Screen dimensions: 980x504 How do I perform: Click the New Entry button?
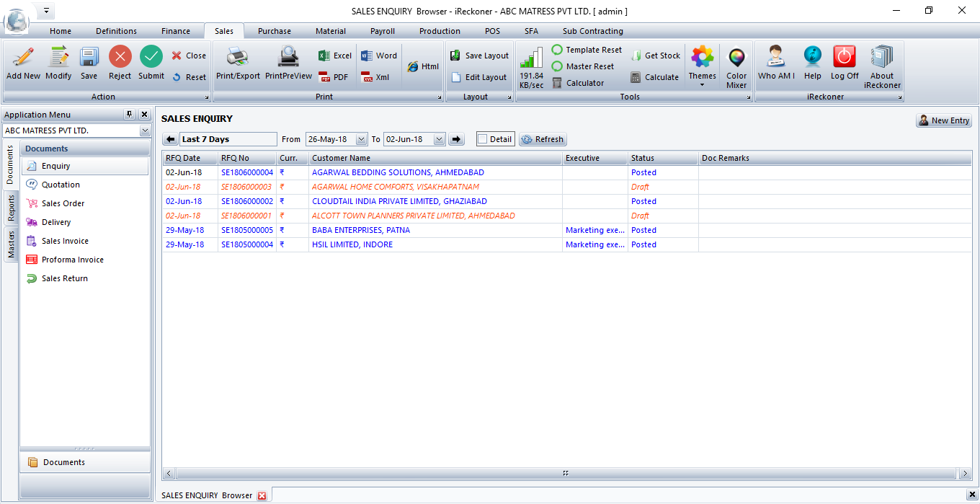pos(944,120)
